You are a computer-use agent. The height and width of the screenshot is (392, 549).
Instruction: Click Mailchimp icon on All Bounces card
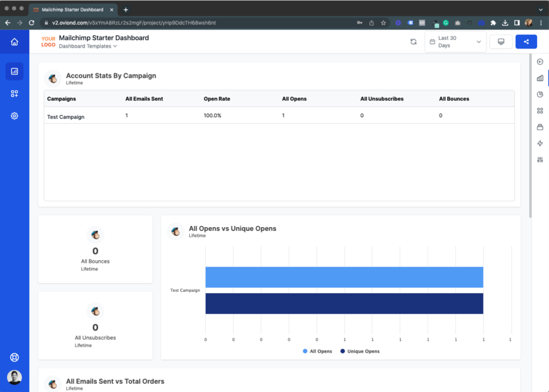(x=95, y=235)
